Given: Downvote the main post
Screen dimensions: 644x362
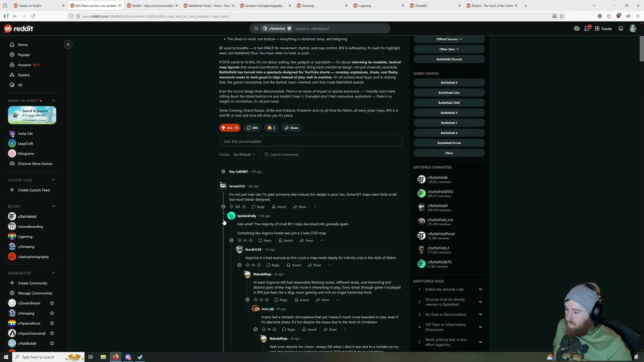Looking at the screenshot, I should [236, 128].
